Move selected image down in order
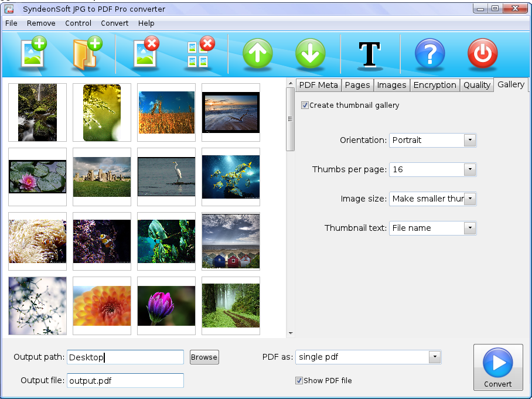 (311, 54)
